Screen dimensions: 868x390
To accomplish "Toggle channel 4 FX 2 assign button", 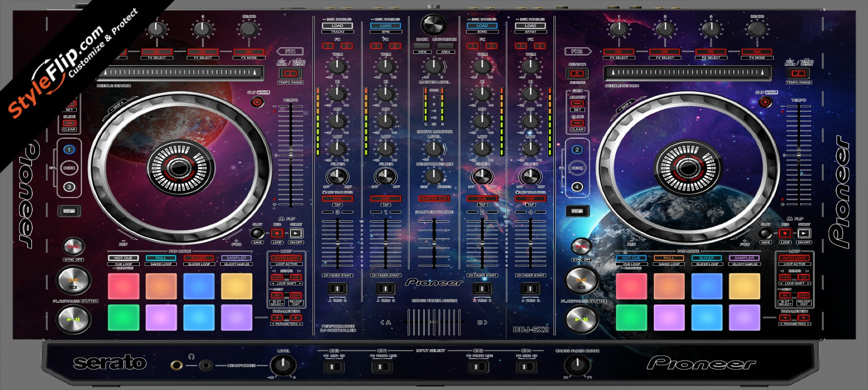I will (540, 46).
